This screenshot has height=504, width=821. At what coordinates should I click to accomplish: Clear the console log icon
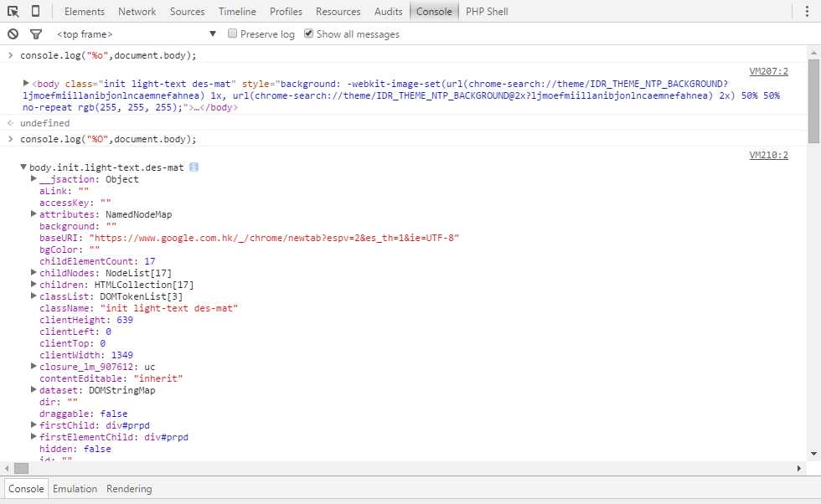pyautogui.click(x=13, y=34)
